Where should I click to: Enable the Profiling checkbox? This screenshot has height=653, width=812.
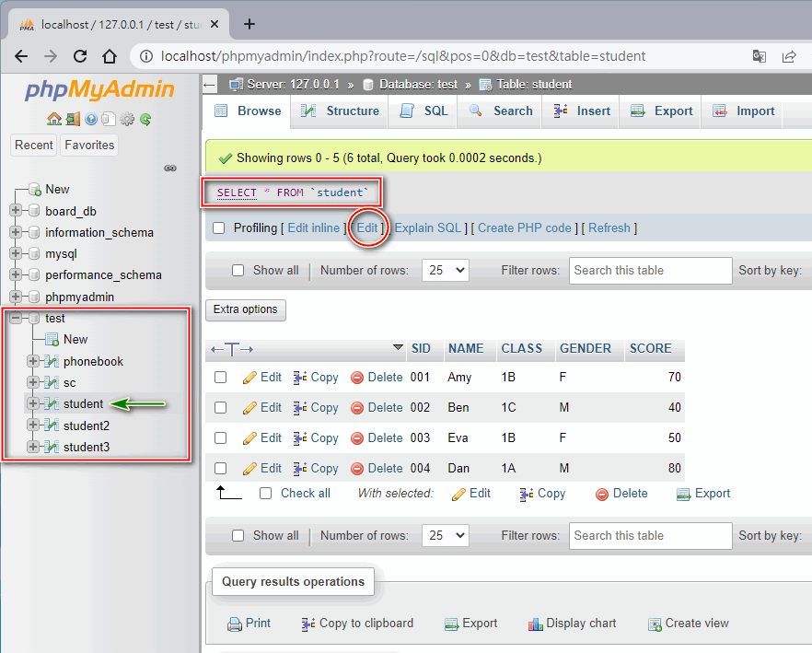pos(219,228)
